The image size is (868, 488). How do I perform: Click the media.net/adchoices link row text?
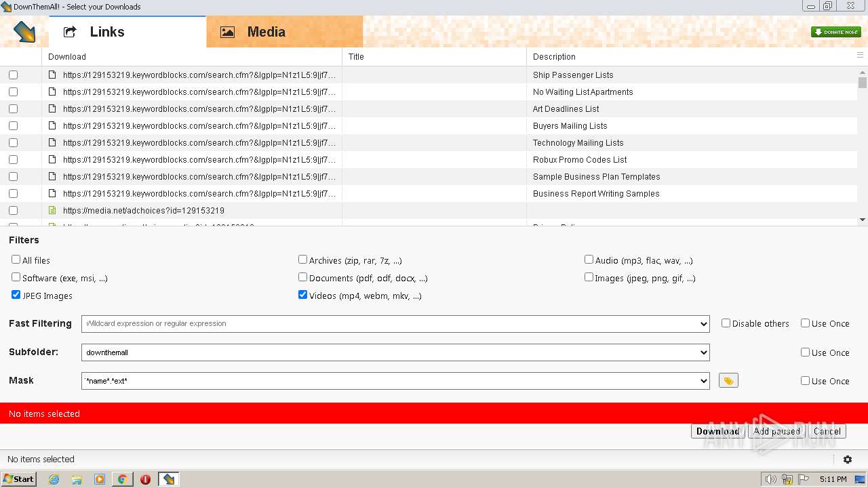point(143,210)
